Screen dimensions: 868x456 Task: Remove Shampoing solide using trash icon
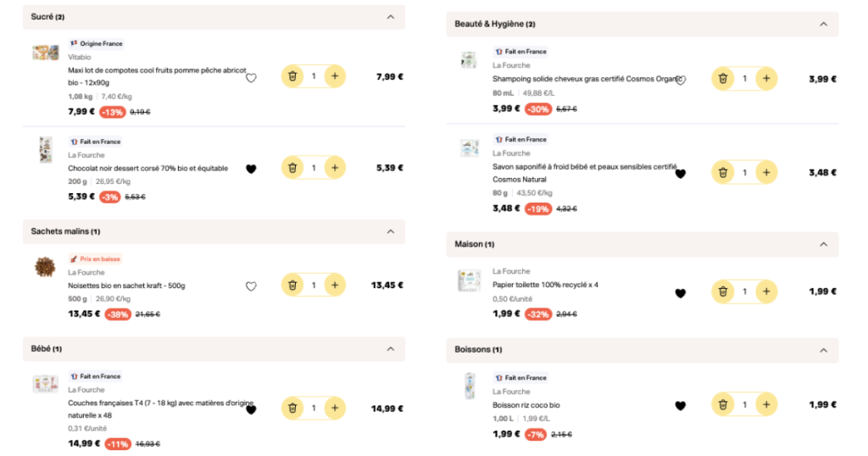[723, 79]
